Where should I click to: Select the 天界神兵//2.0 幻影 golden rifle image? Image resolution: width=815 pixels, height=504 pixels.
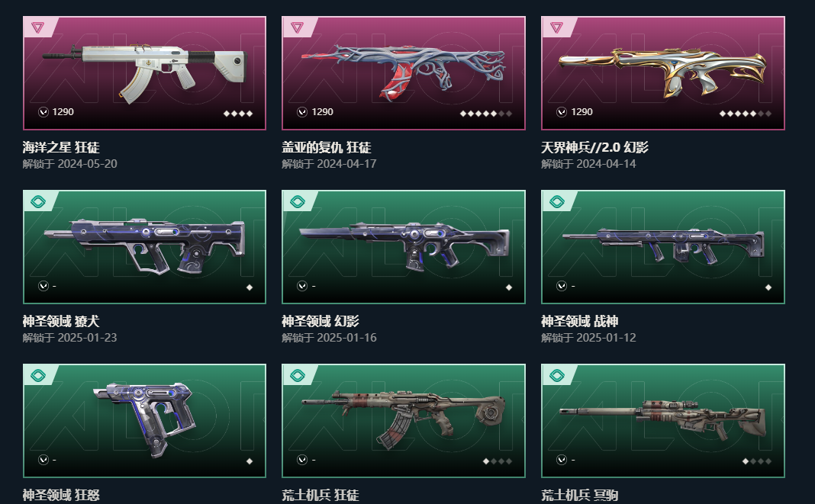[662, 72]
